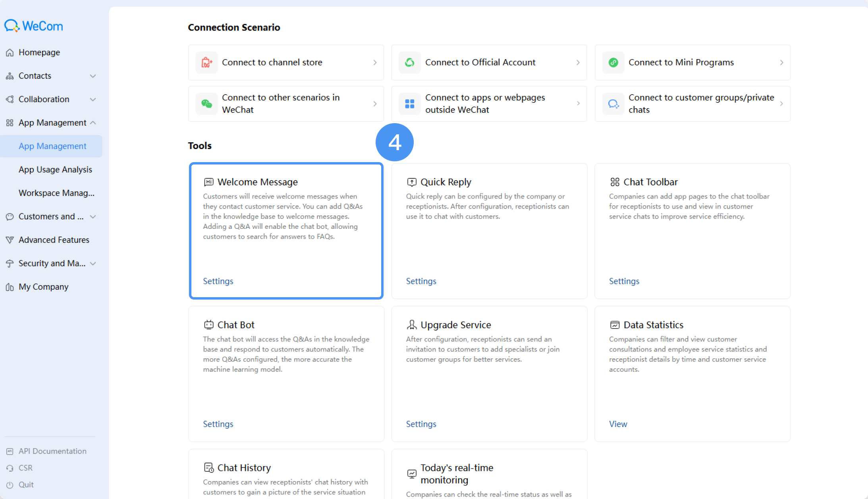This screenshot has height=499, width=868.
Task: Click the WeChat scenarios icon
Action: (x=206, y=104)
